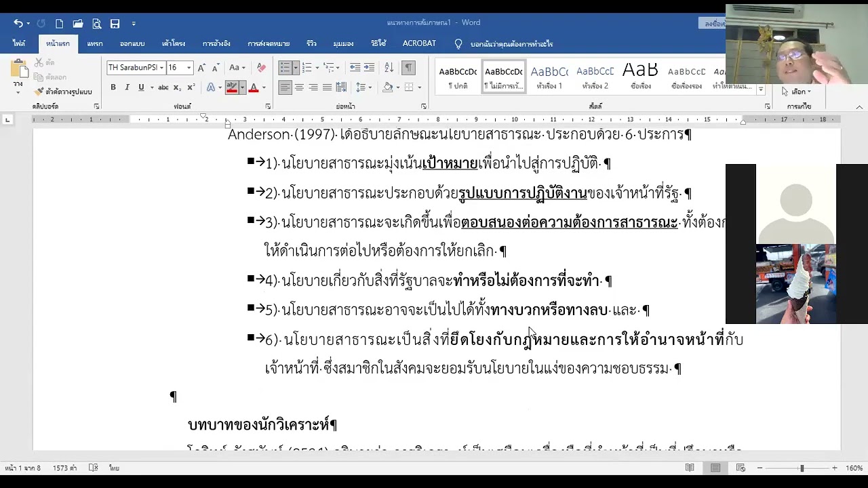Switch to the References (การอ้างอิง) tab
This screenshot has height=488, width=868.
216,43
